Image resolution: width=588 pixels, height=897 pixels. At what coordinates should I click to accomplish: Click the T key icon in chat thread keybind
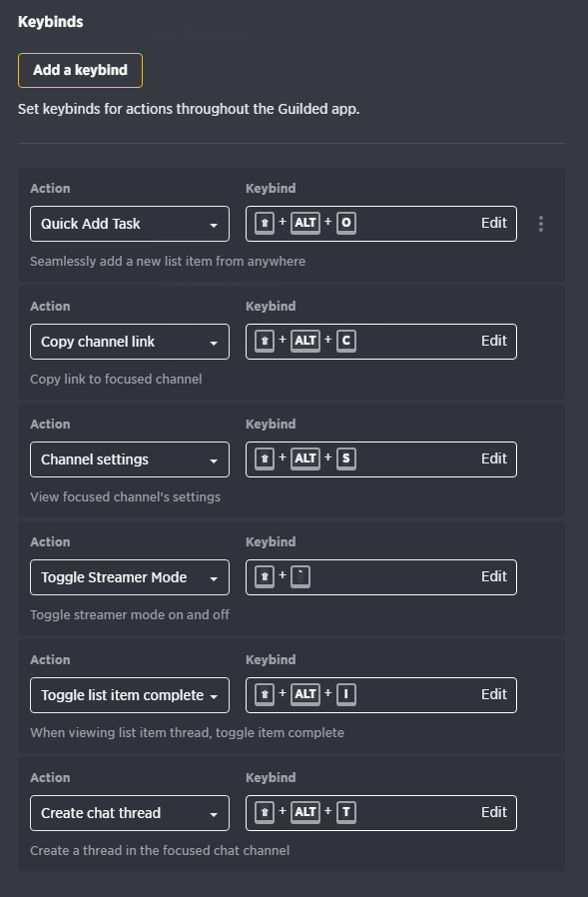346,812
